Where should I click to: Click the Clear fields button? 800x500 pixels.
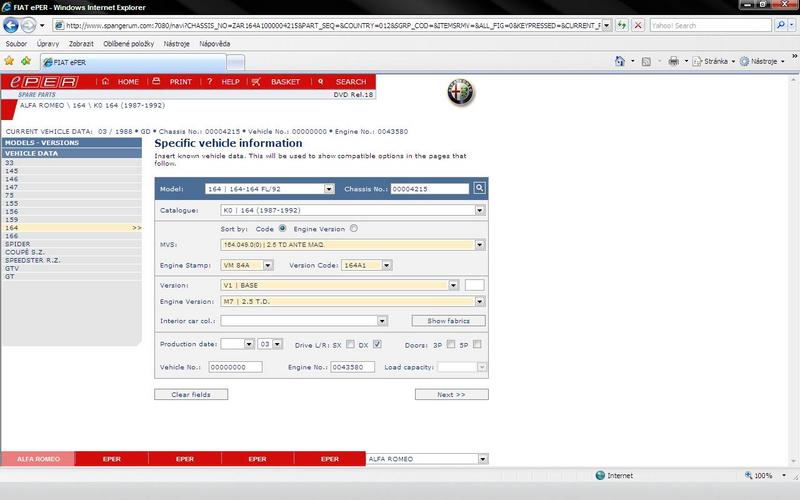(x=191, y=394)
